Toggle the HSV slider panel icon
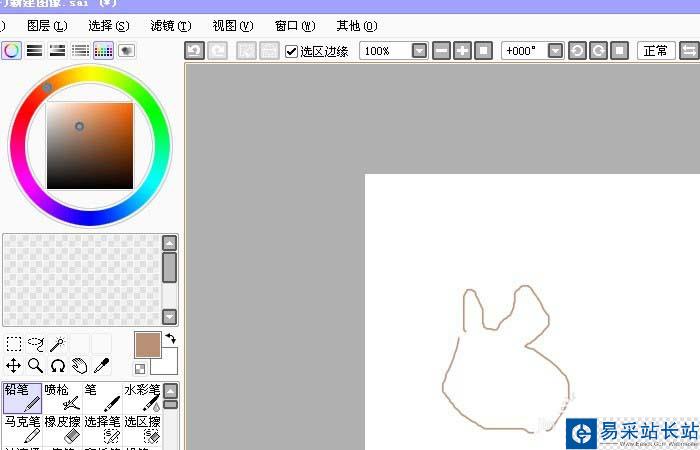Image resolution: width=700 pixels, height=450 pixels. pyautogui.click(x=58, y=50)
